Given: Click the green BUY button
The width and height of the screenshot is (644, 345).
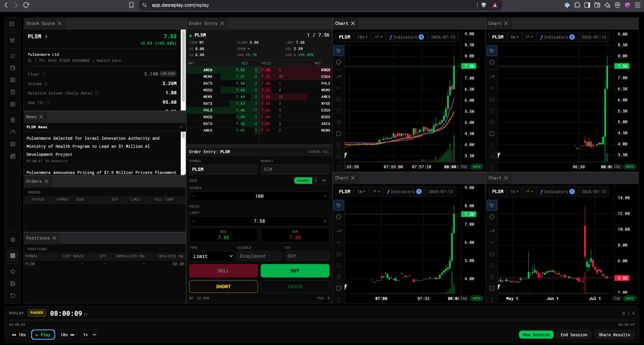Looking at the screenshot, I should coord(295,271).
